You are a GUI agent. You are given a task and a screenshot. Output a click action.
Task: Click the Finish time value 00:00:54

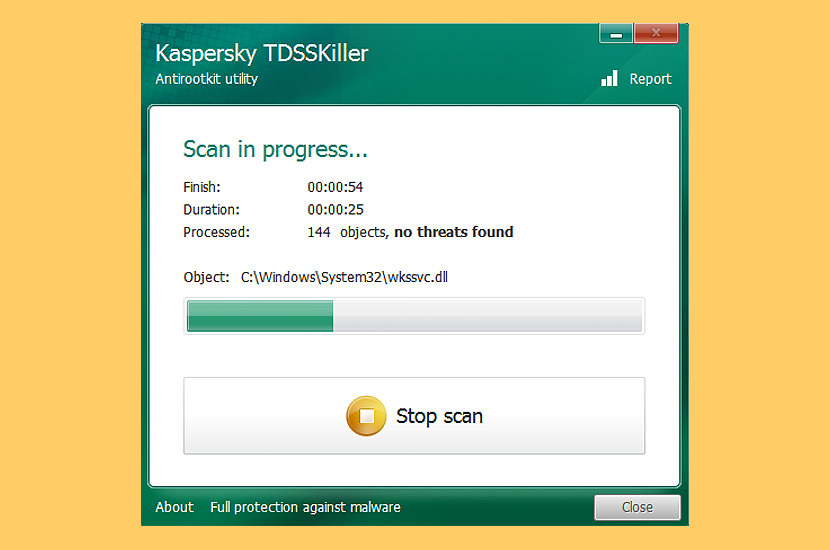[x=335, y=187]
